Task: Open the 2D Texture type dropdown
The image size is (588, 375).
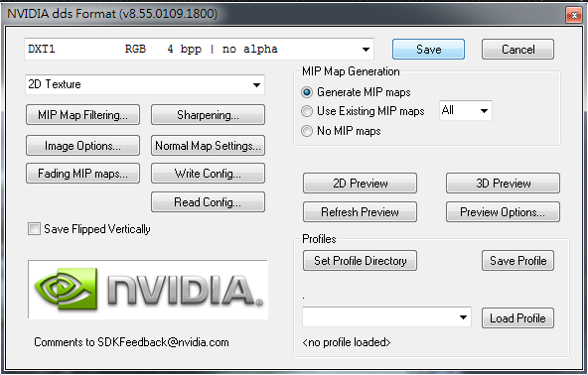Action: click(x=145, y=84)
